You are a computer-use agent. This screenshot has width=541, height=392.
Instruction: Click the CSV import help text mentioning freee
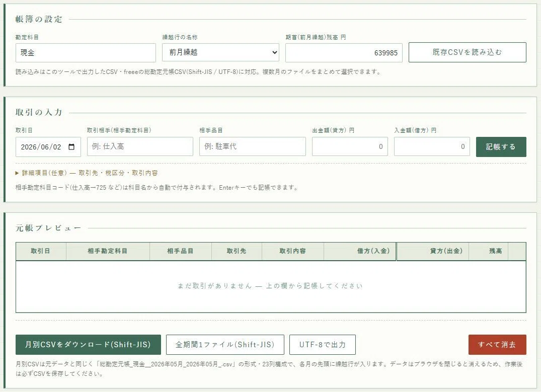point(198,72)
